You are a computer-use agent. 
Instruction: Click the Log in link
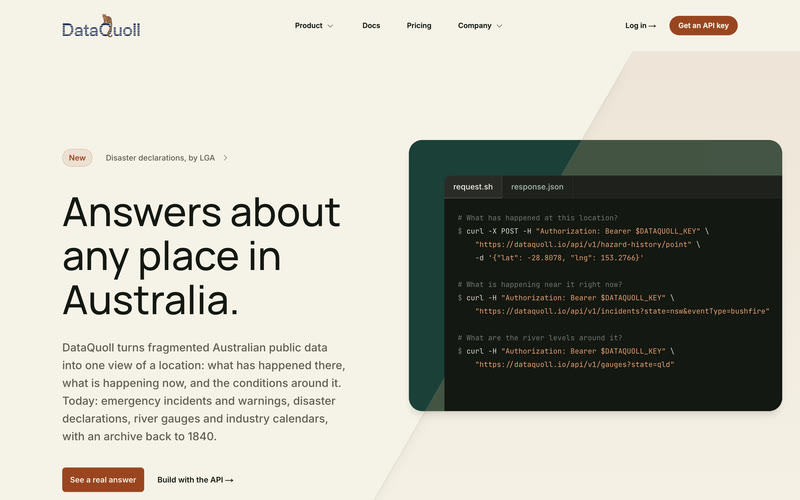(640, 26)
